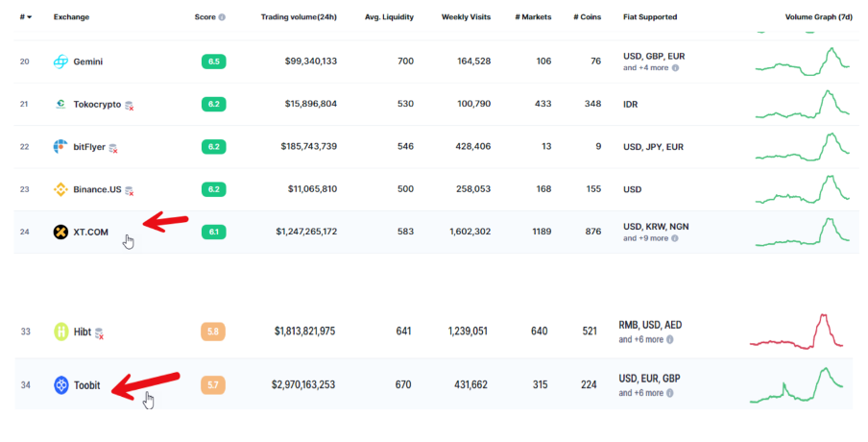Image resolution: width=868 pixels, height=442 pixels.
Task: Open the Tokocrypto exchange link
Action: (x=97, y=104)
